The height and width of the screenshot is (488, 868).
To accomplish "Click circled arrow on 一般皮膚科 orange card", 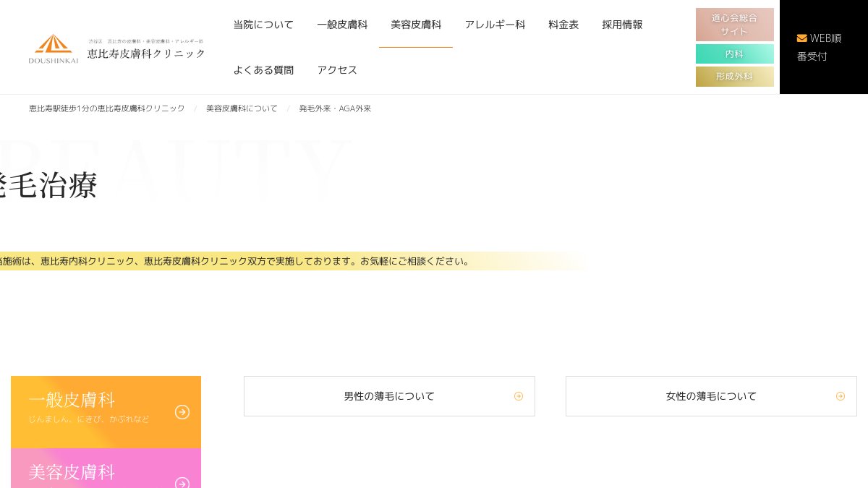I will [x=182, y=411].
